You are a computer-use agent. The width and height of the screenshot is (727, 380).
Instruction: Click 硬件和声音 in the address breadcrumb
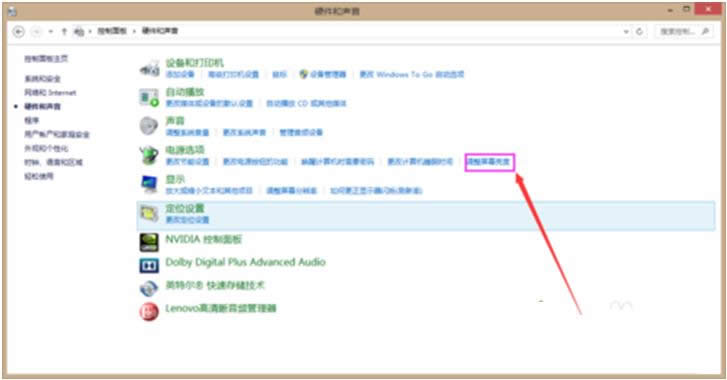tap(159, 31)
